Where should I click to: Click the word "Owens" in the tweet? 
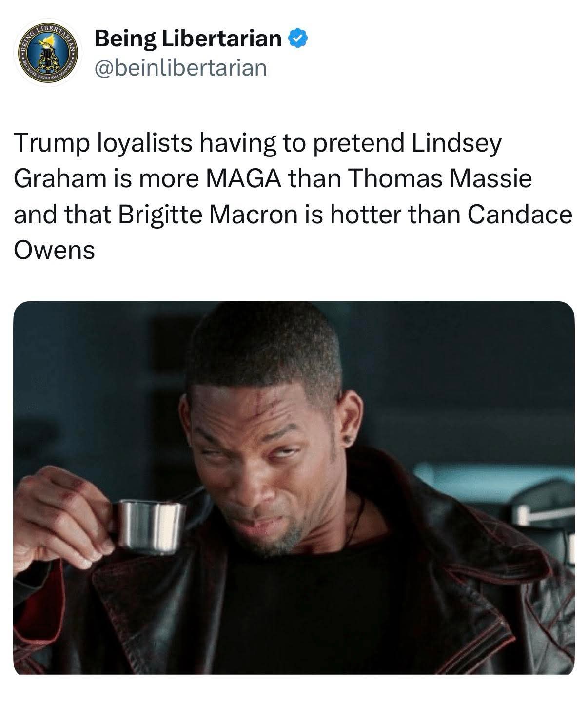tap(54, 250)
